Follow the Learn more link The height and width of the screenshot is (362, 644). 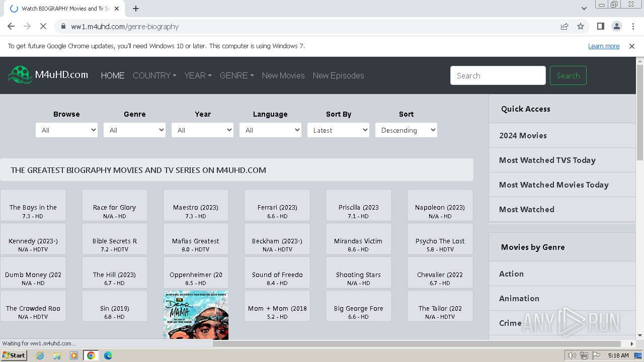(x=604, y=46)
